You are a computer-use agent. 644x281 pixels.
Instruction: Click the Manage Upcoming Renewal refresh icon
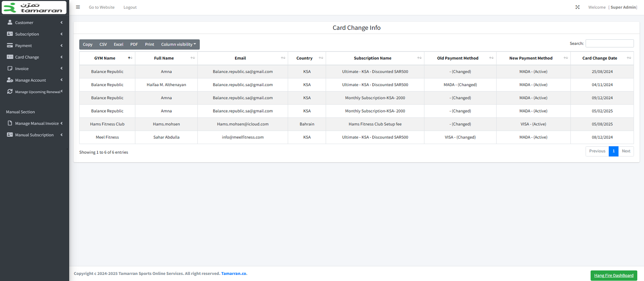coord(10,91)
